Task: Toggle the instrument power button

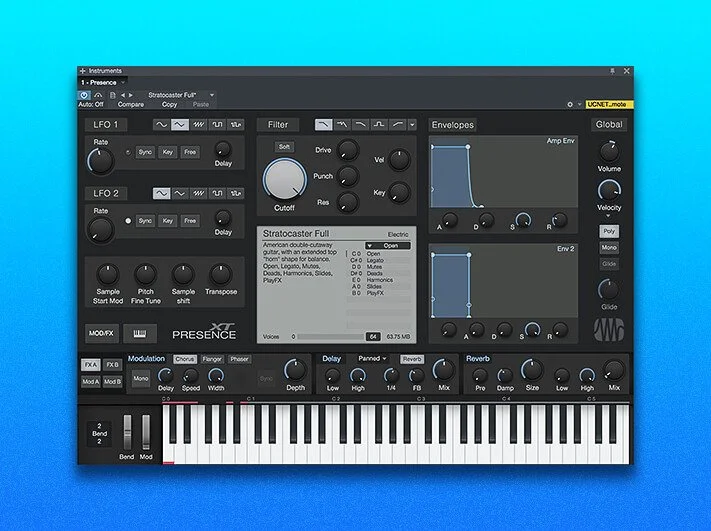Action: [x=84, y=95]
